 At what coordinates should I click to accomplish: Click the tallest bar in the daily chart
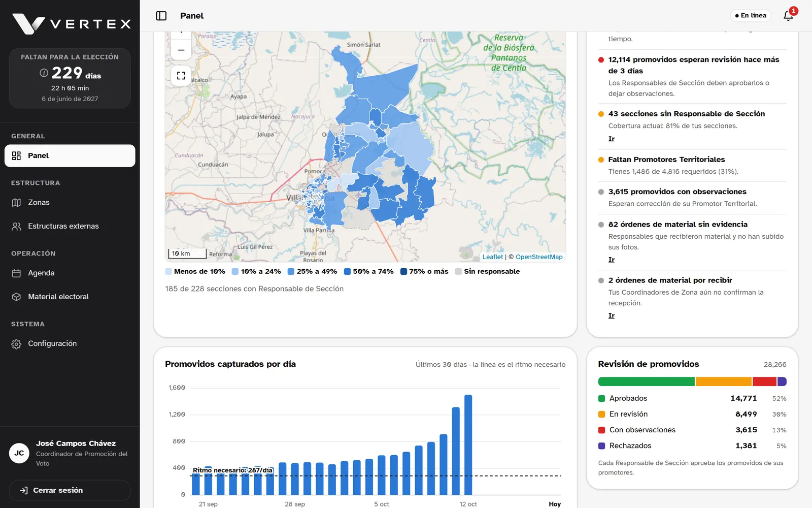pos(468,445)
